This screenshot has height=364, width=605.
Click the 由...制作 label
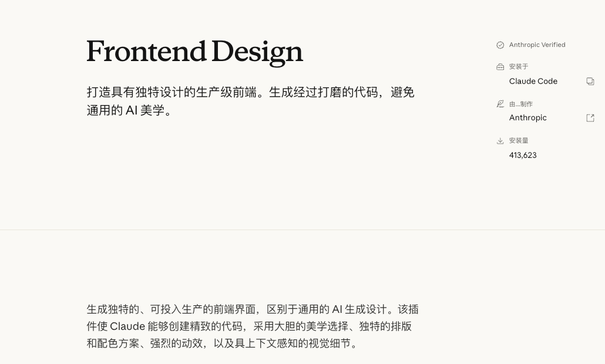[521, 105]
